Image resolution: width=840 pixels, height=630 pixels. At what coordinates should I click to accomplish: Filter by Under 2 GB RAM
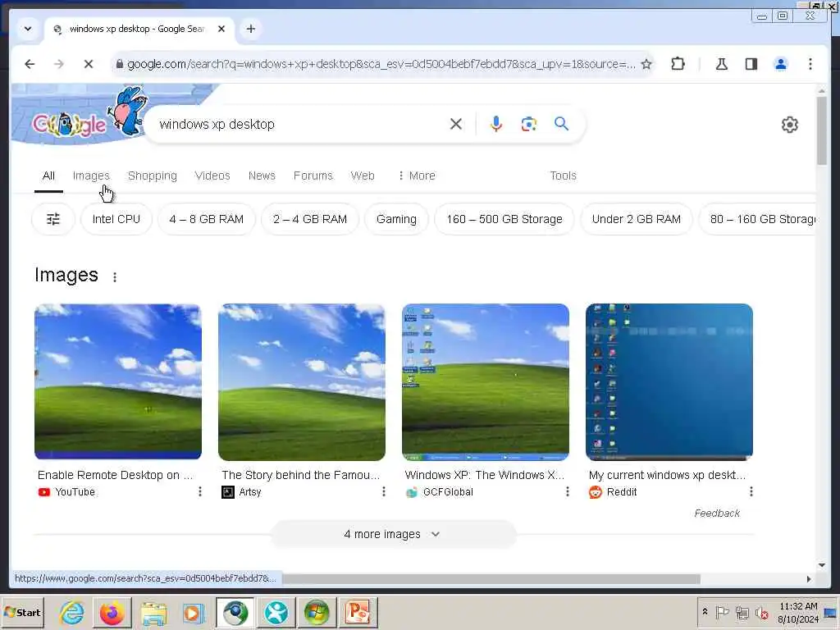637,219
